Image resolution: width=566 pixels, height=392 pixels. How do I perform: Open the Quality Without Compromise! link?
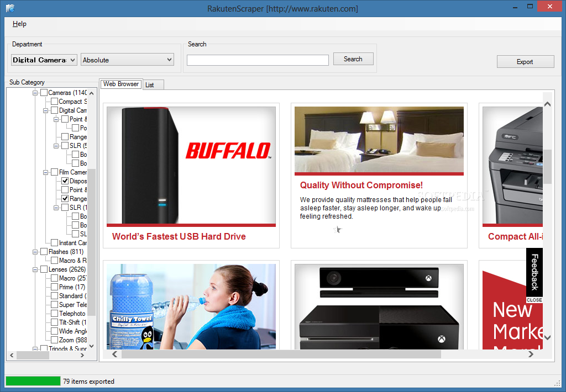point(361,186)
